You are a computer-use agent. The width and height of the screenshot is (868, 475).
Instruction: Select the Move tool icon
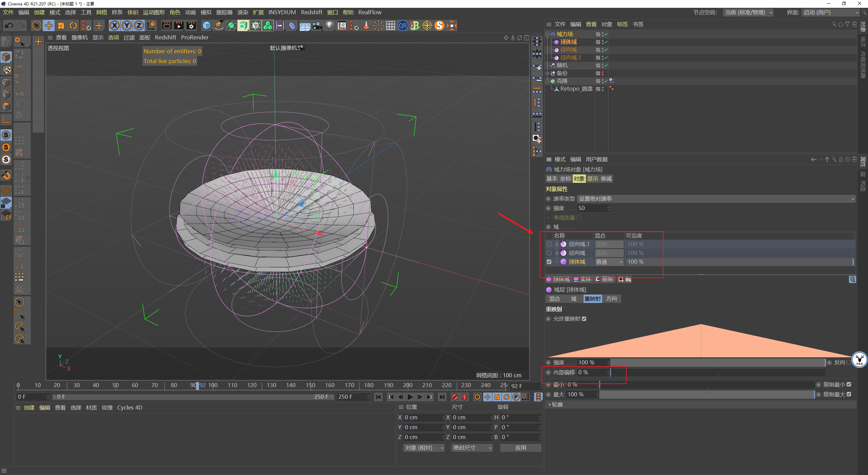tap(49, 25)
